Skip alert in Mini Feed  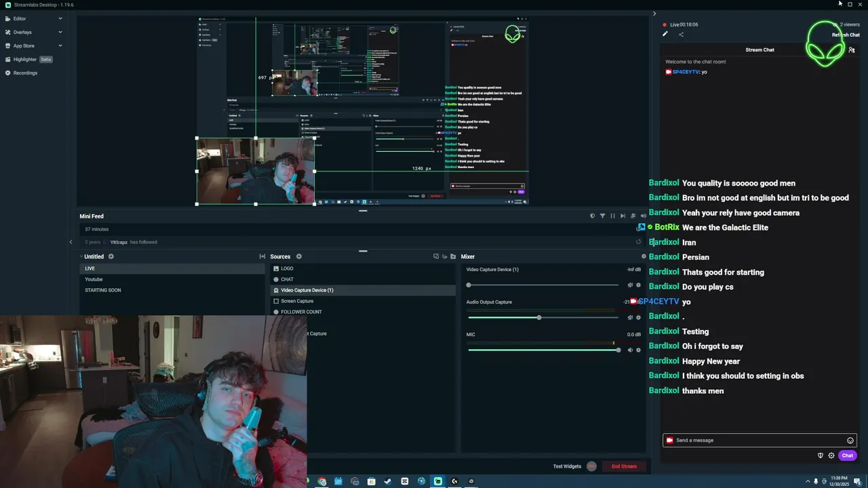(623, 216)
